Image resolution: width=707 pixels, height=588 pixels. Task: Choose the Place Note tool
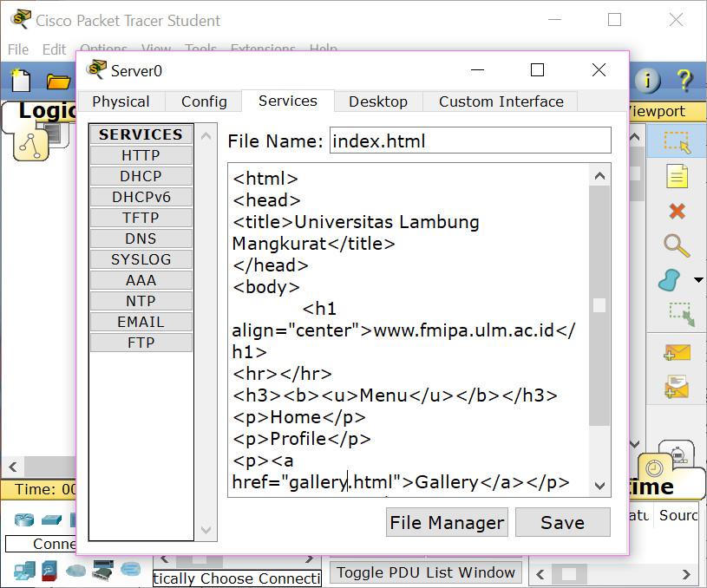[x=677, y=176]
